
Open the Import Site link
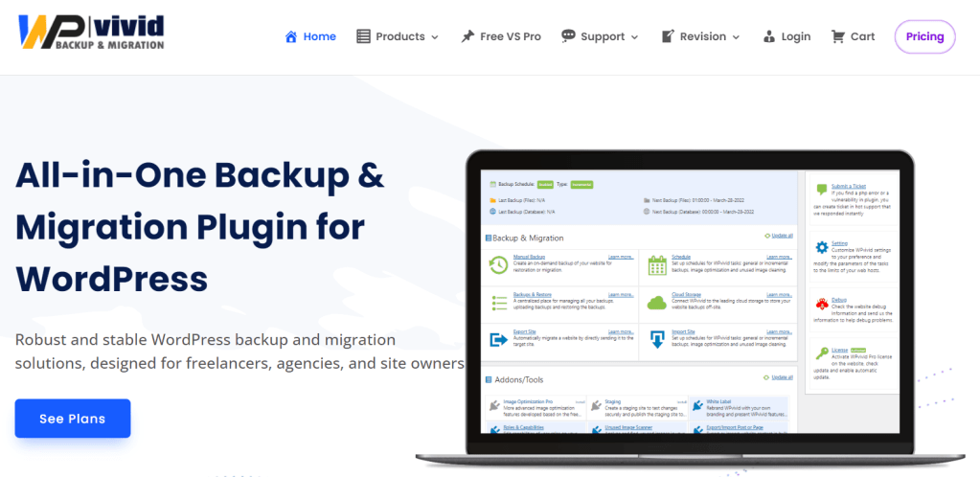pos(683,332)
